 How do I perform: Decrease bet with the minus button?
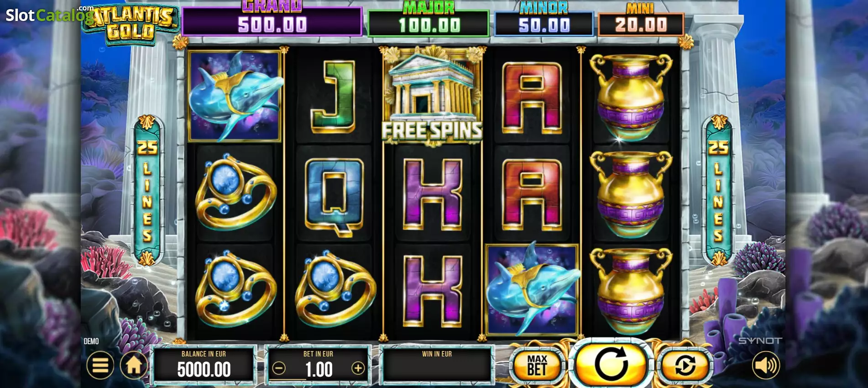point(279,368)
